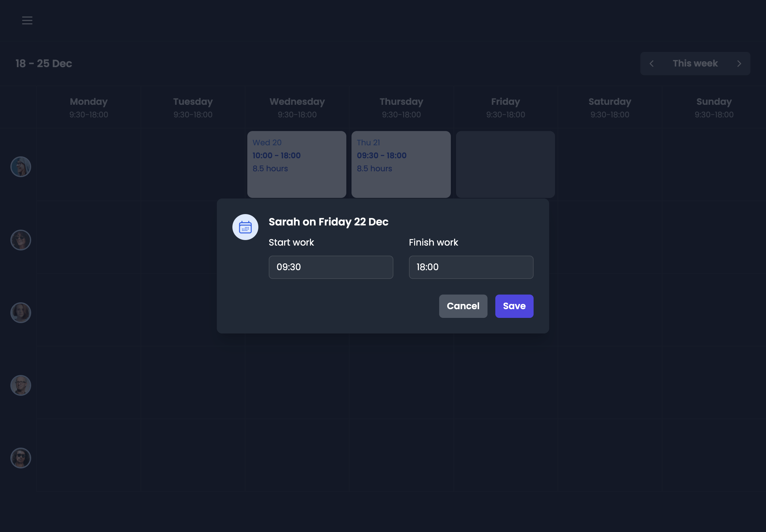
Task: Open the Wed 20 shift card
Action: click(296, 164)
